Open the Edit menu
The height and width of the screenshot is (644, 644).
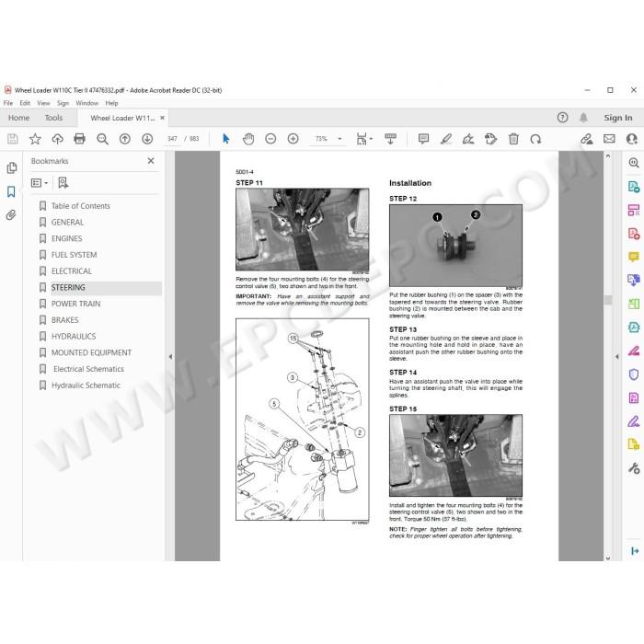point(25,103)
